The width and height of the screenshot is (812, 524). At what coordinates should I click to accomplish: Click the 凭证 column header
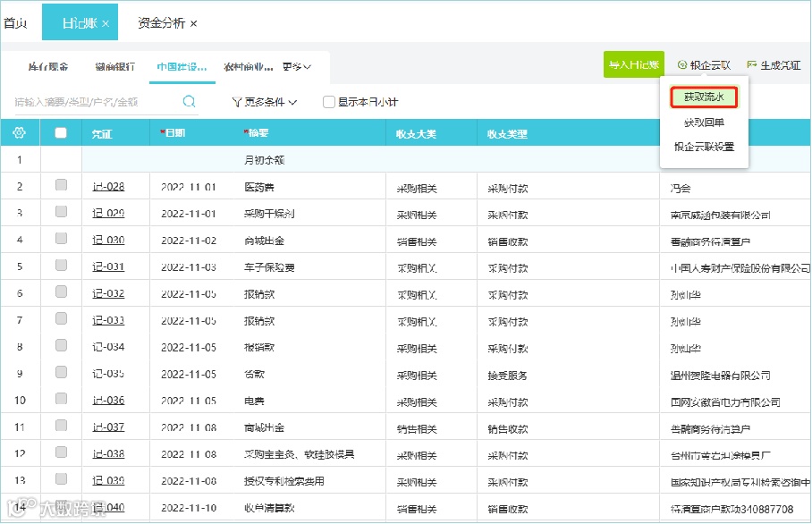point(102,134)
